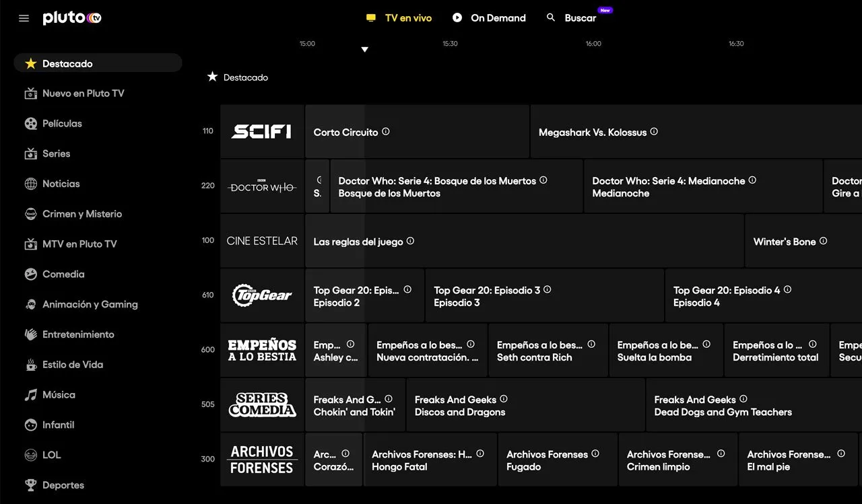This screenshot has height=504, width=862.
Task: Select the Las reglas del juego program
Action: coord(525,241)
